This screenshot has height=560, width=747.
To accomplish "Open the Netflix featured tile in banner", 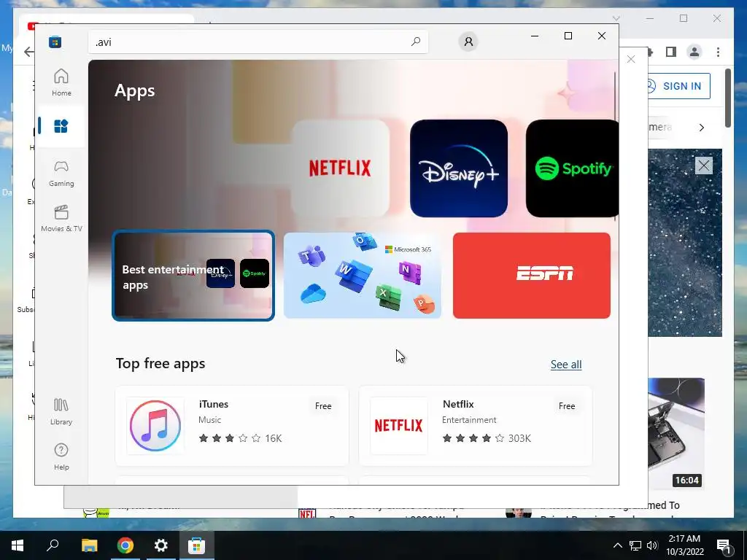I will click(340, 168).
